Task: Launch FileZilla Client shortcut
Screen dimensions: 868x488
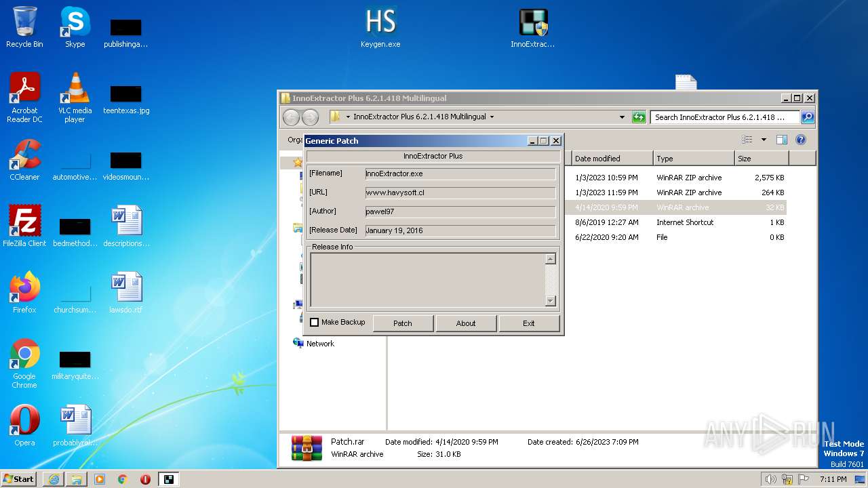Action: [x=24, y=226]
